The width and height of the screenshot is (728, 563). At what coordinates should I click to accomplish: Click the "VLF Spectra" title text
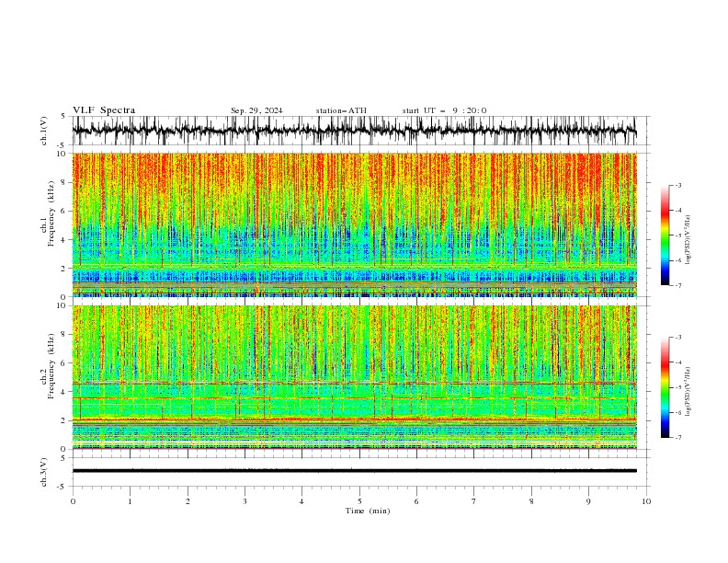tap(104, 110)
